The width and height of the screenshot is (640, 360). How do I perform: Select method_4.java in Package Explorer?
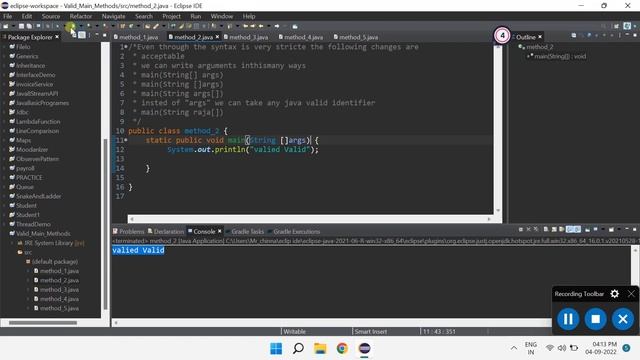(59, 299)
